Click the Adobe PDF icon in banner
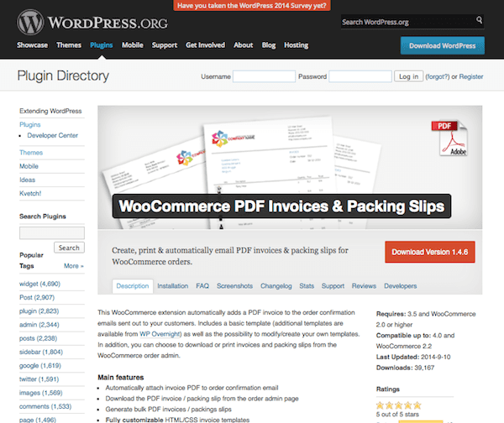This screenshot has width=504, height=423. [x=450, y=138]
